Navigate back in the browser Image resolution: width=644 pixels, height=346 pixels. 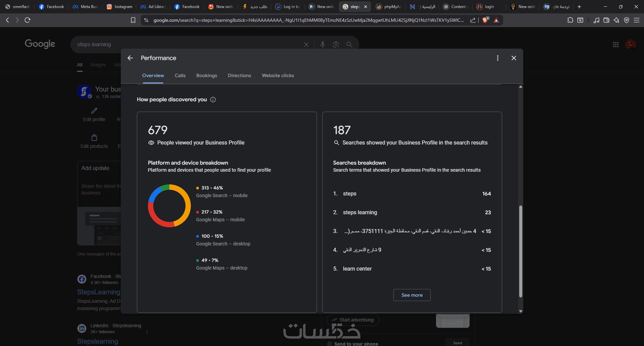(x=7, y=20)
